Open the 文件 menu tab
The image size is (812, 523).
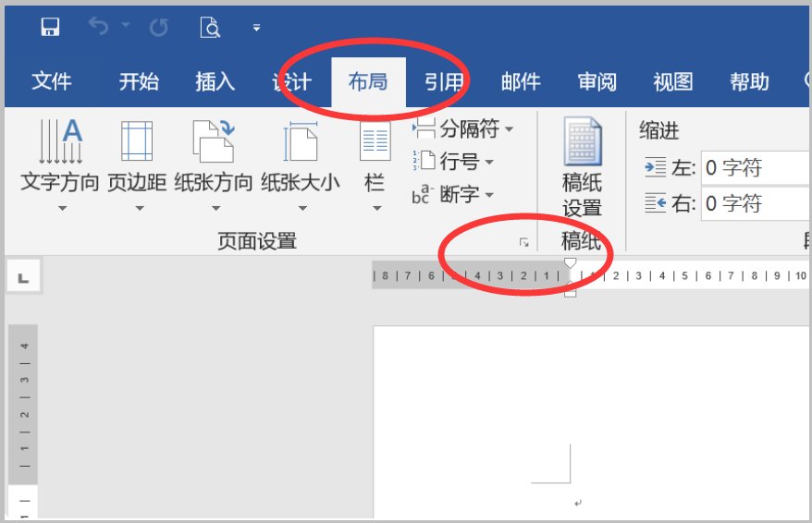point(51,81)
